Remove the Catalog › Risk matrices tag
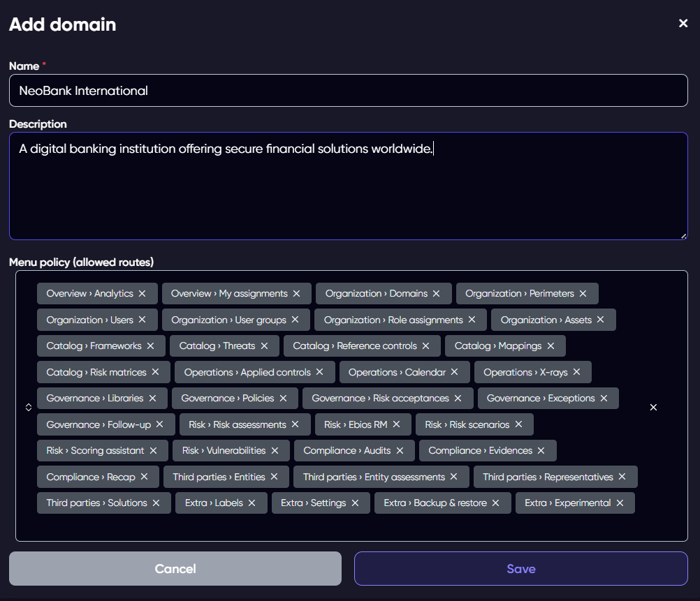 pyautogui.click(x=155, y=371)
